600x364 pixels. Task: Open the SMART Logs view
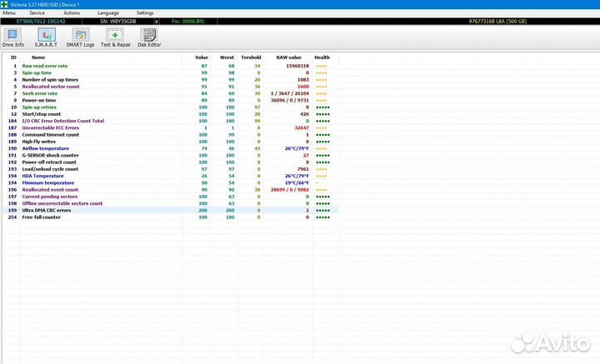pos(80,37)
